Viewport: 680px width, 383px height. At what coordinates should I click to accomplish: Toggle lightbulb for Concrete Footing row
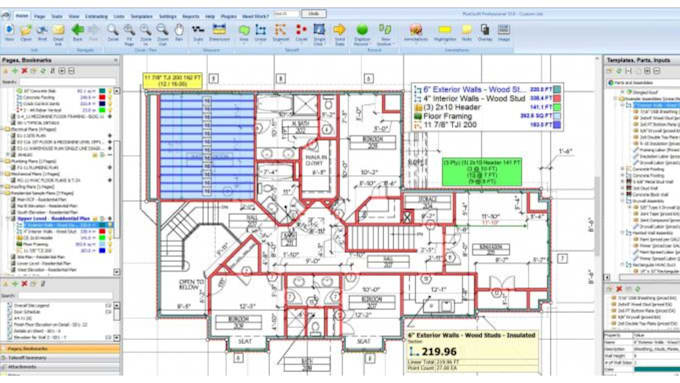[110, 98]
